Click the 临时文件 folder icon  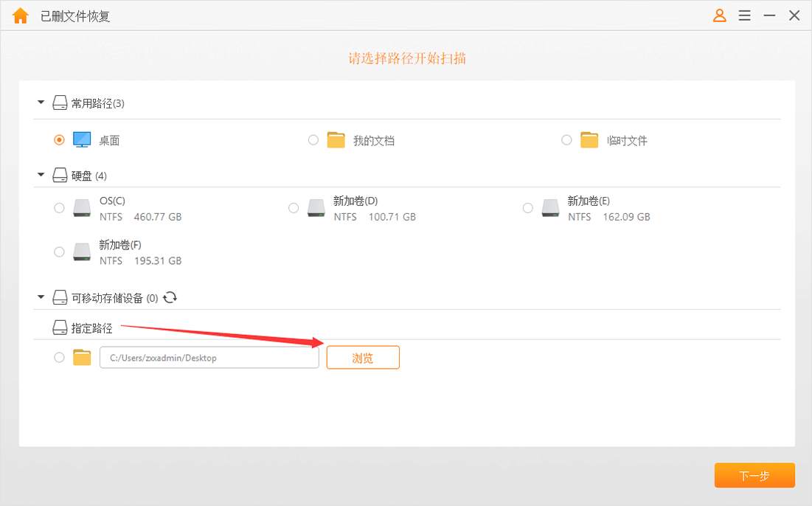click(589, 140)
